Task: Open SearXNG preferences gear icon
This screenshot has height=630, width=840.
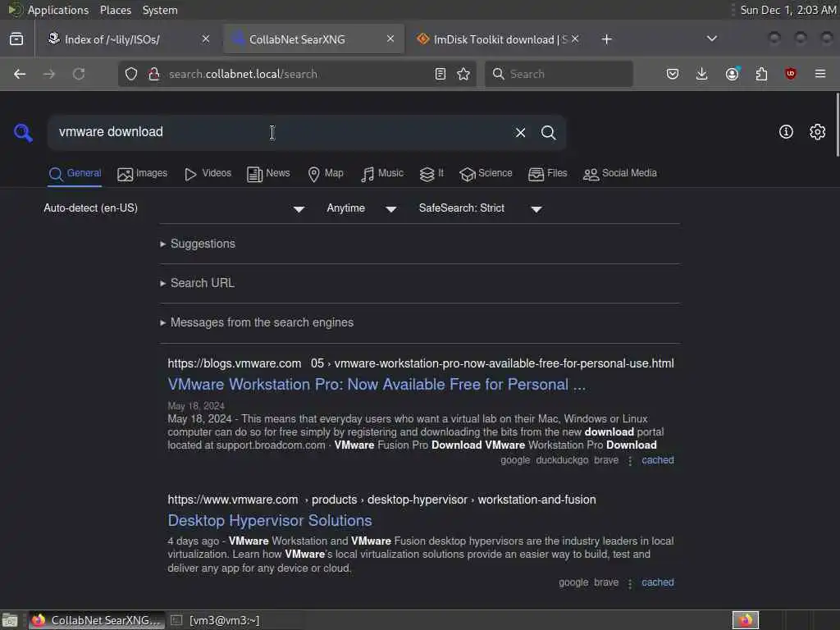Action: click(817, 132)
